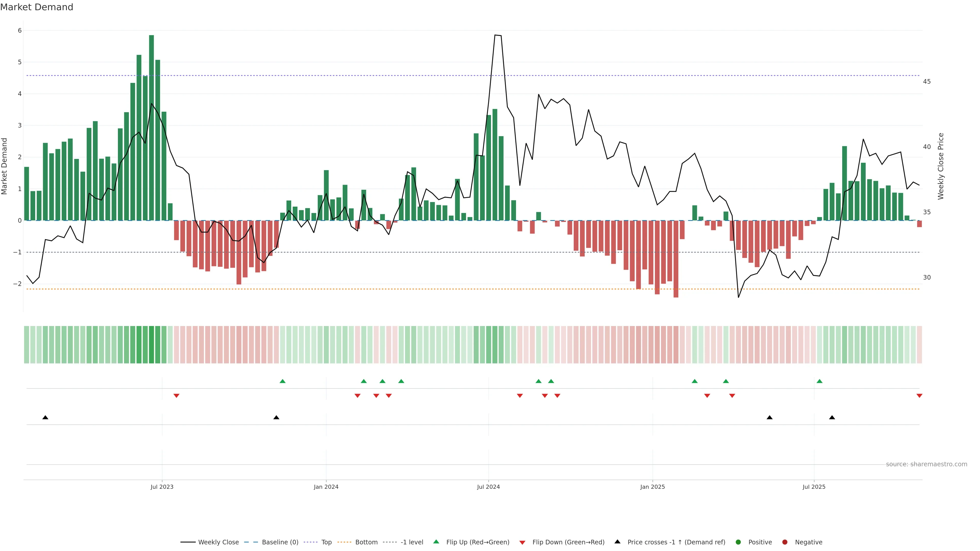
Task: Click the Jan 2025 x-axis label
Action: (x=653, y=487)
